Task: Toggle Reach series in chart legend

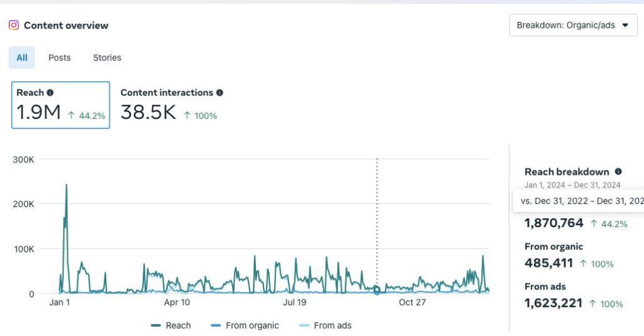Action: (x=170, y=325)
